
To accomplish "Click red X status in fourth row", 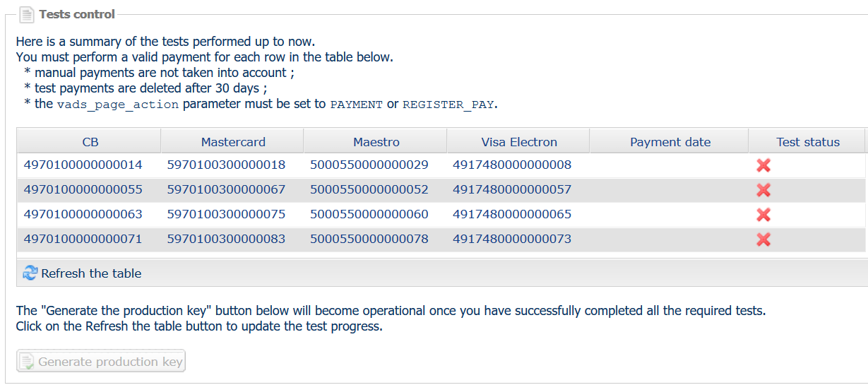I will [x=763, y=239].
